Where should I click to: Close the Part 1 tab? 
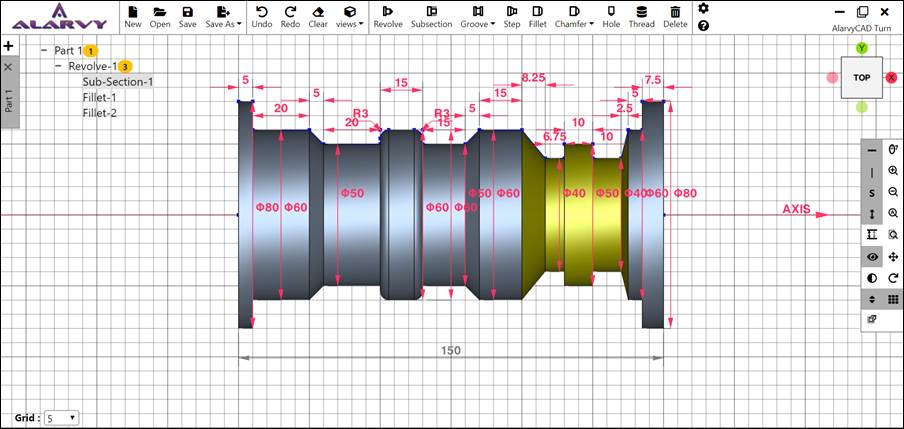tap(8, 67)
